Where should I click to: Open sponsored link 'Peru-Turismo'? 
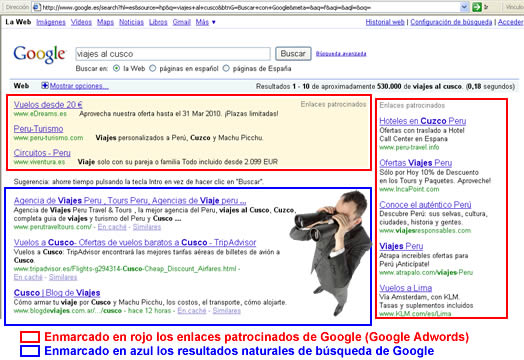click(38, 129)
